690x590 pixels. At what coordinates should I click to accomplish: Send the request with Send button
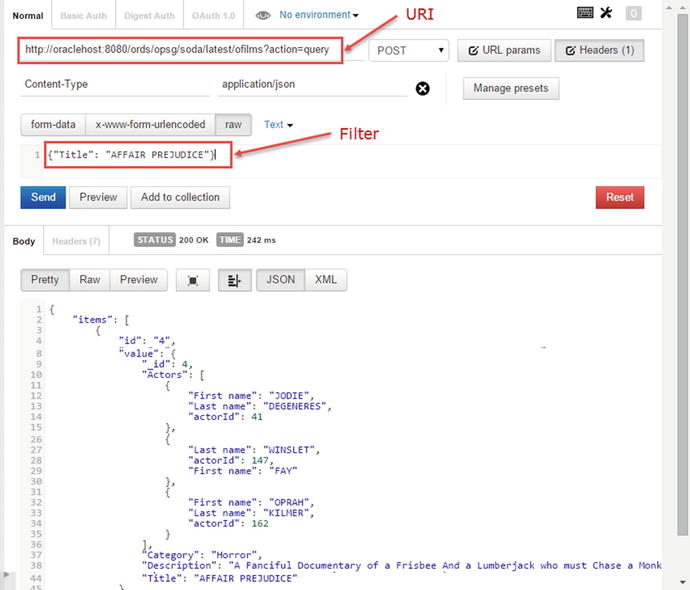(x=43, y=197)
